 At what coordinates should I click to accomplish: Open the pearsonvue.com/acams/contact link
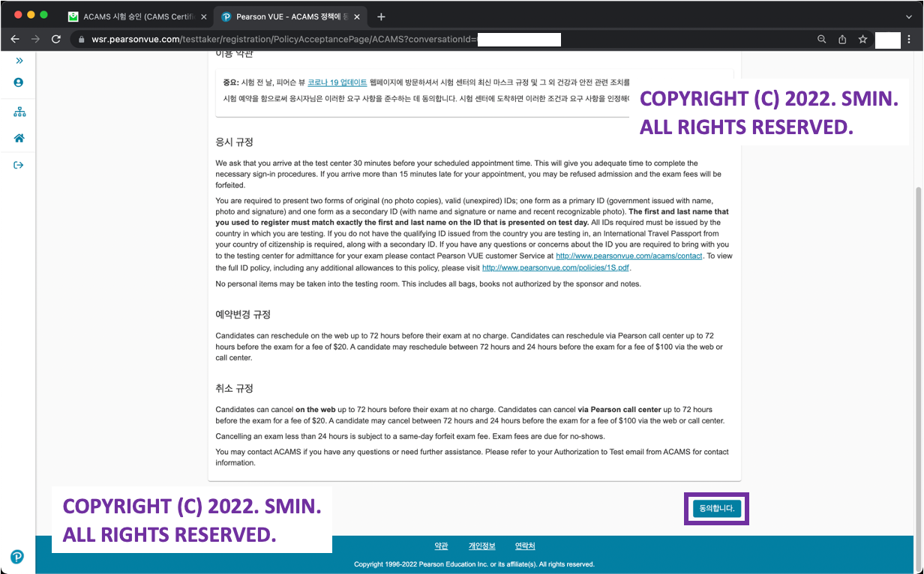tap(629, 256)
